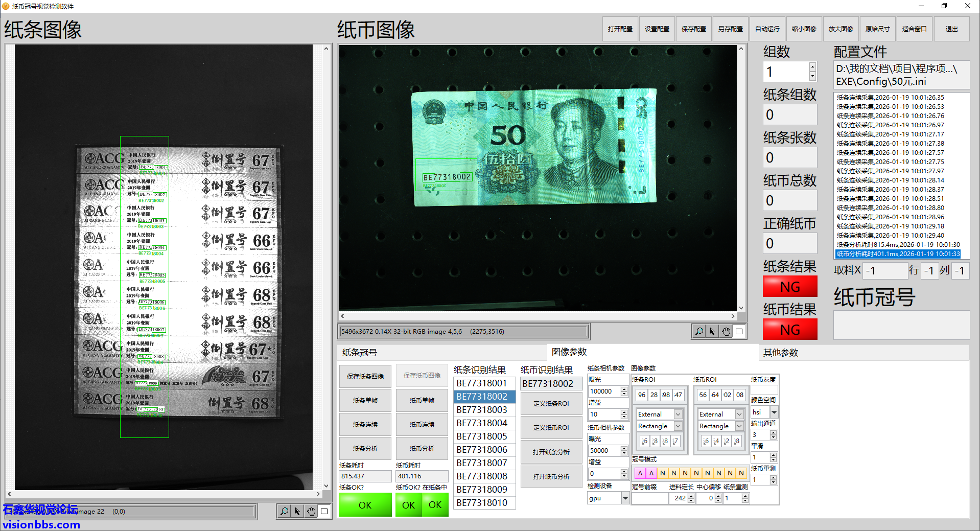Click the first orange N cell in 冠号模式
Viewport: 980px width, 531px height.
tap(663, 473)
